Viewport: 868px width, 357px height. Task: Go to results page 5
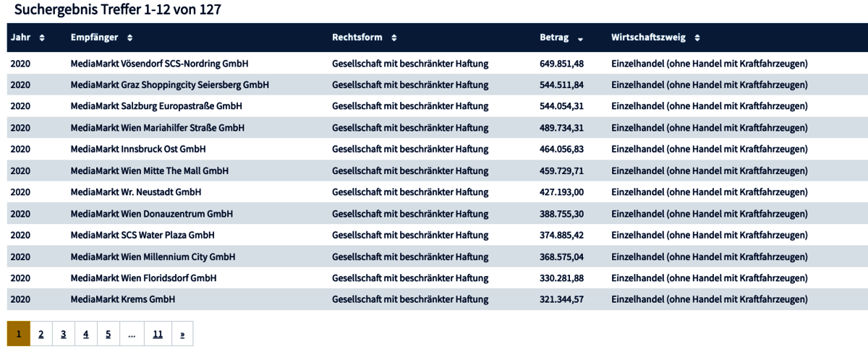[x=108, y=334]
